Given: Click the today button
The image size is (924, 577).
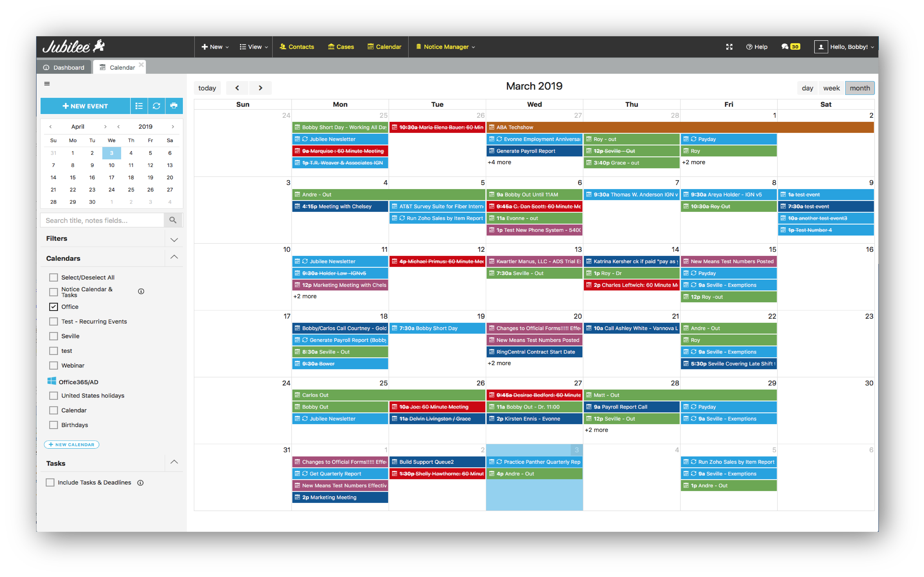Looking at the screenshot, I should (x=207, y=88).
